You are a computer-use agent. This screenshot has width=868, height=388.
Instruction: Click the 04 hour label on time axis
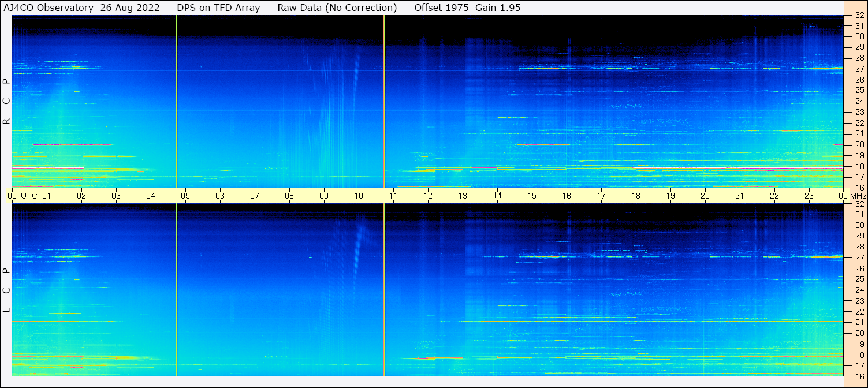point(151,196)
